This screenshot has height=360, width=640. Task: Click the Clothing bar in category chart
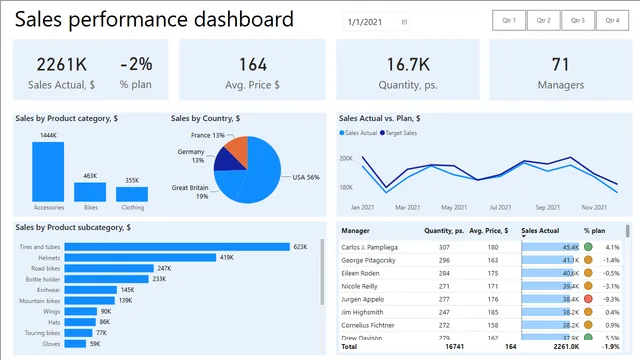[132, 194]
